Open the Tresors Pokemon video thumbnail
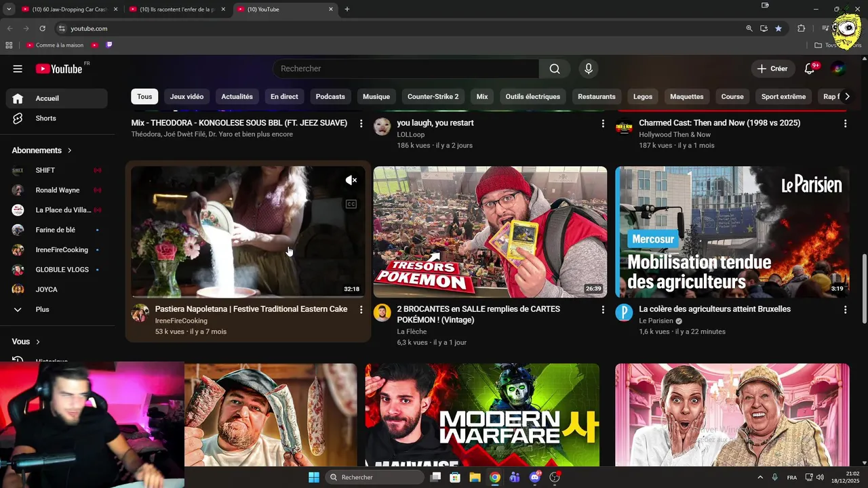The image size is (868, 488). point(490,232)
